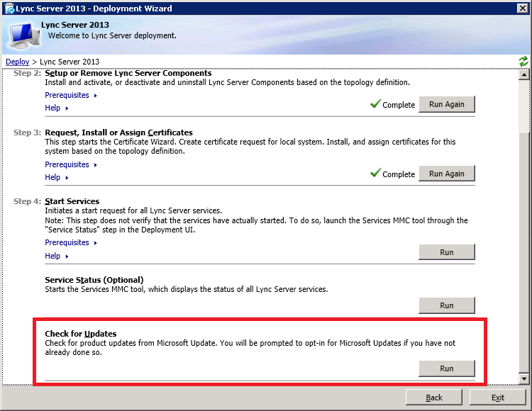Click the scrollbar down arrow
This screenshot has width=532, height=411.
pyautogui.click(x=524, y=378)
